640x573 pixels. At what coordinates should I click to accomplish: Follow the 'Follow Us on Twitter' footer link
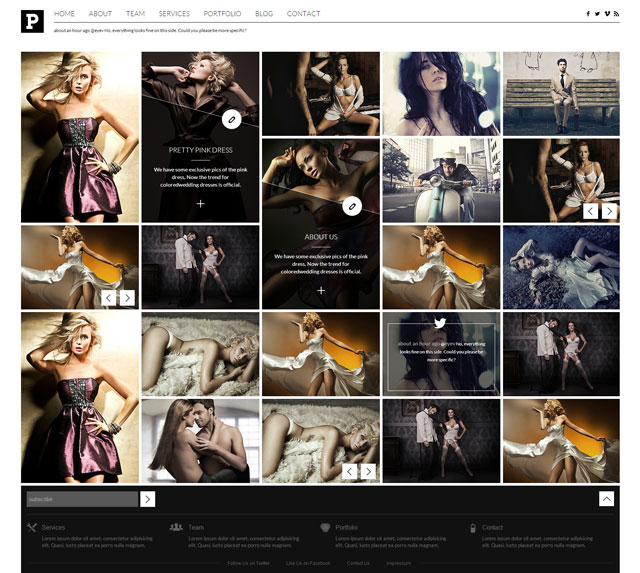coord(249,563)
